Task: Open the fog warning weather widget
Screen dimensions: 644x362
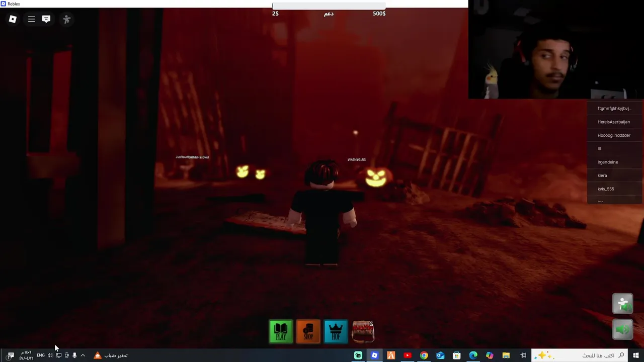Action: coord(111,355)
